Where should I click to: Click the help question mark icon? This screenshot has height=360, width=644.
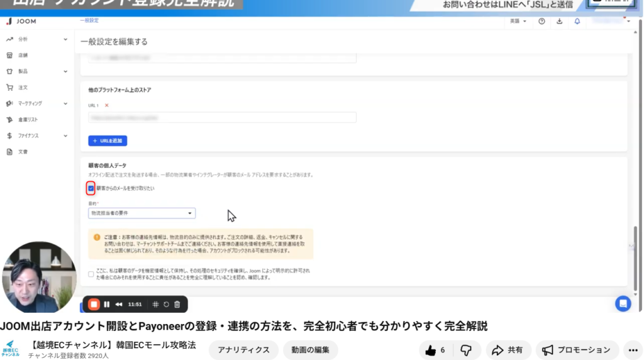click(x=541, y=21)
